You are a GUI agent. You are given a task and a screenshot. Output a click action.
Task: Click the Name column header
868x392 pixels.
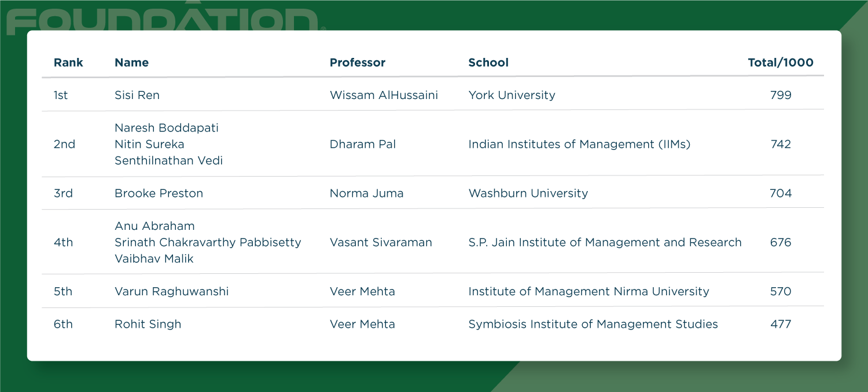tap(131, 63)
